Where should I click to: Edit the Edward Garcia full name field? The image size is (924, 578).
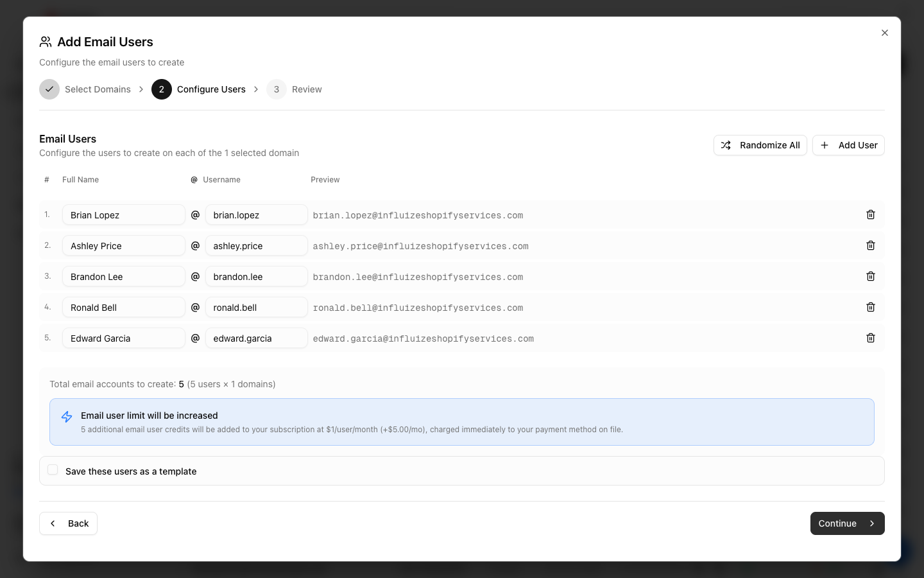pyautogui.click(x=124, y=338)
